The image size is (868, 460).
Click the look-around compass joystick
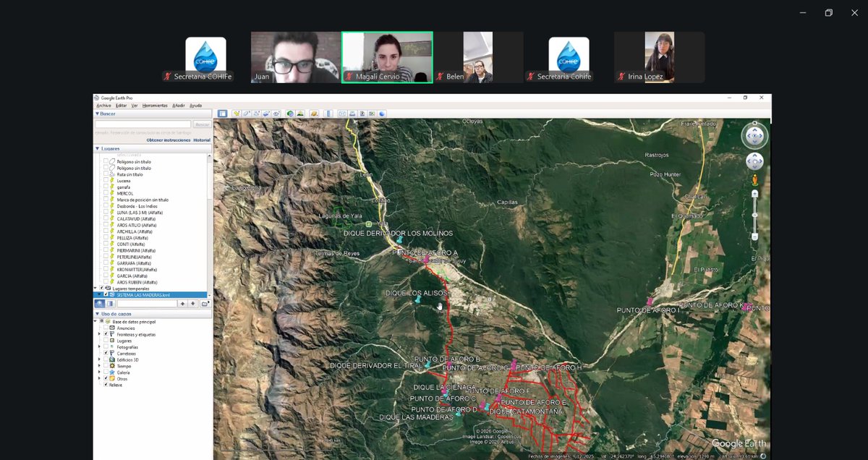pyautogui.click(x=754, y=135)
